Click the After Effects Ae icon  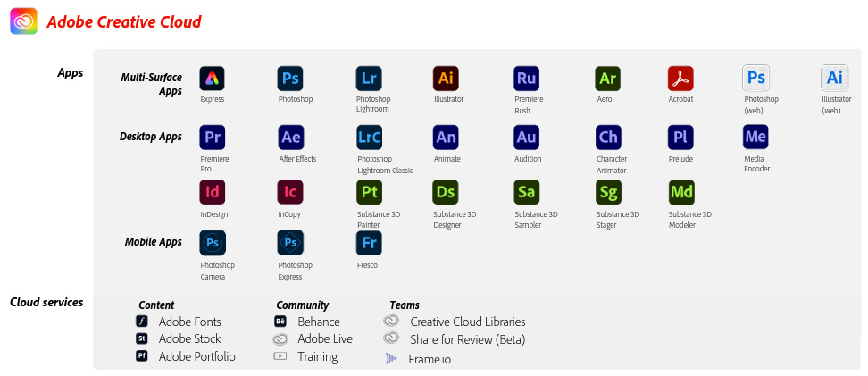click(x=290, y=138)
